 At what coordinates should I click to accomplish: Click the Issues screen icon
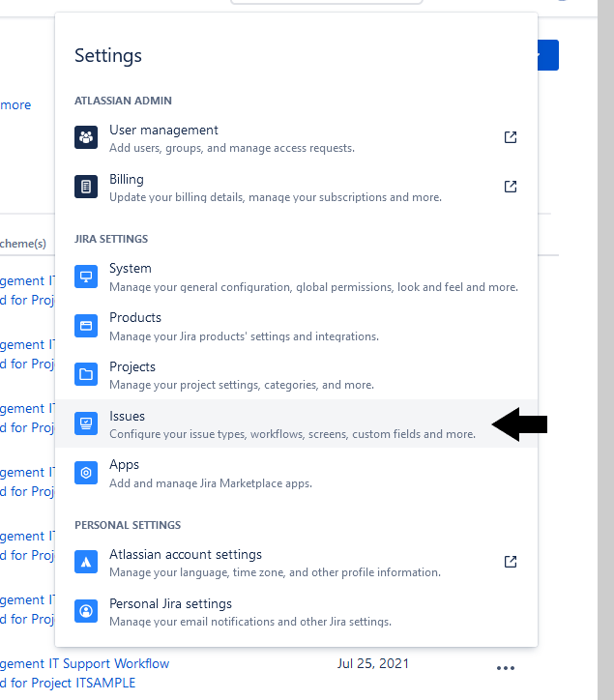(x=86, y=423)
